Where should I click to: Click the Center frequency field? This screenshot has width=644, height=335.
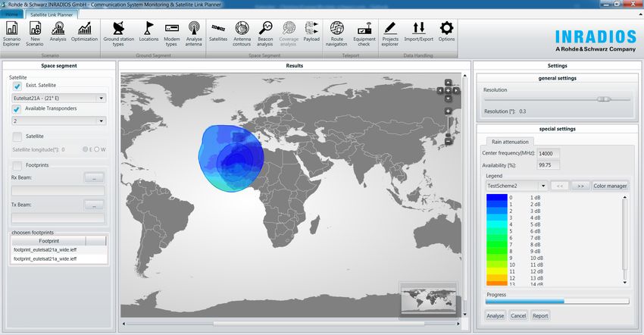point(548,153)
